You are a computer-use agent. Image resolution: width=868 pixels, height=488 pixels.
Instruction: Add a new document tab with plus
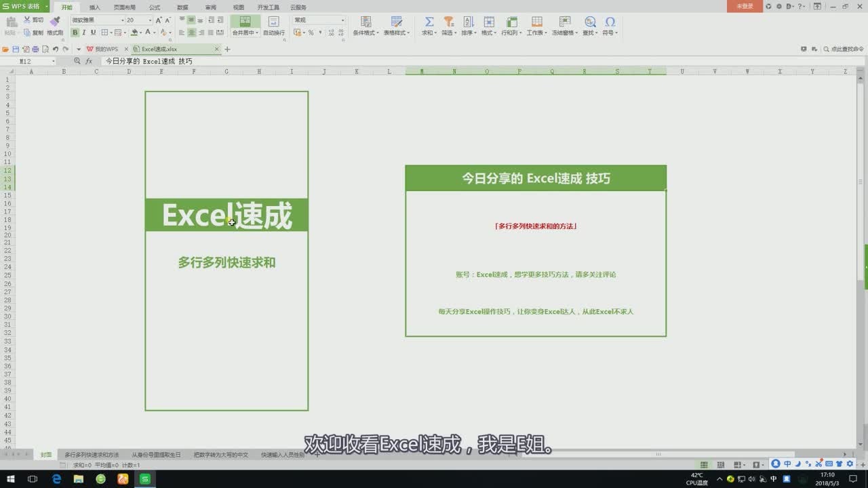point(228,49)
